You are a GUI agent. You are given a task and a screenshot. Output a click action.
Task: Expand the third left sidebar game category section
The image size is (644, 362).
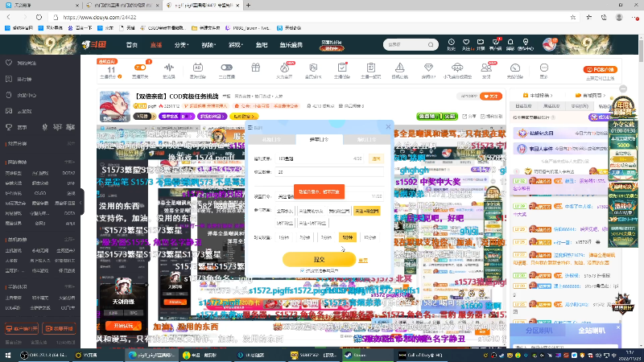pyautogui.click(x=69, y=286)
